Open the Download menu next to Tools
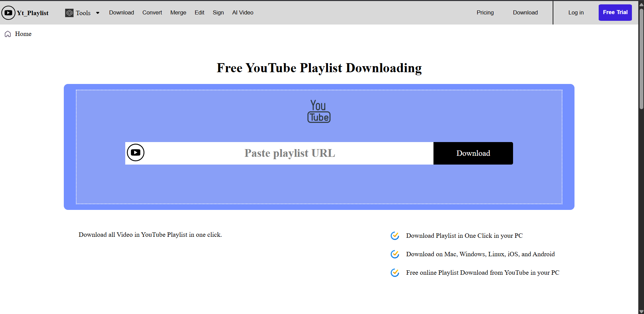Image resolution: width=644 pixels, height=314 pixels. pos(122,12)
